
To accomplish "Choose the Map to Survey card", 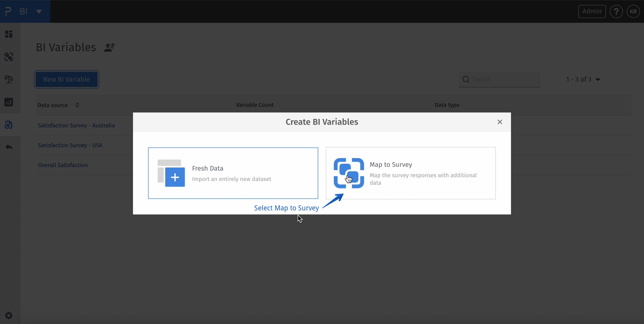I will (x=410, y=173).
